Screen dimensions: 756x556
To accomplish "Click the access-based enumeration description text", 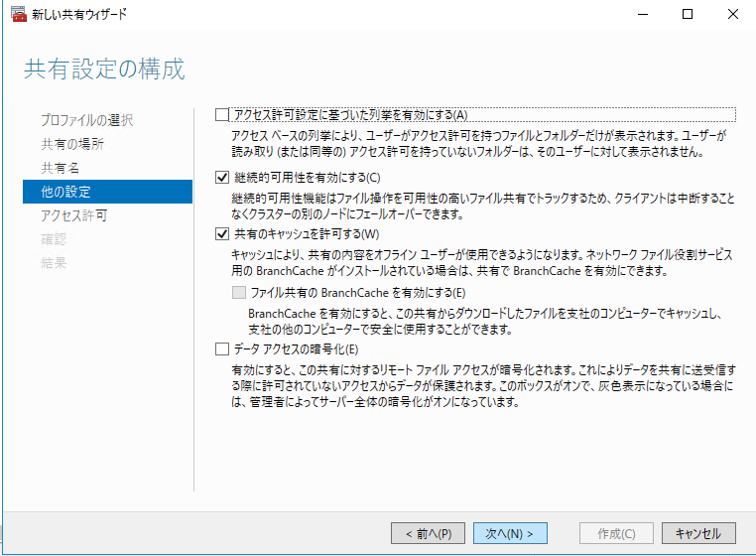I will coord(479,143).
